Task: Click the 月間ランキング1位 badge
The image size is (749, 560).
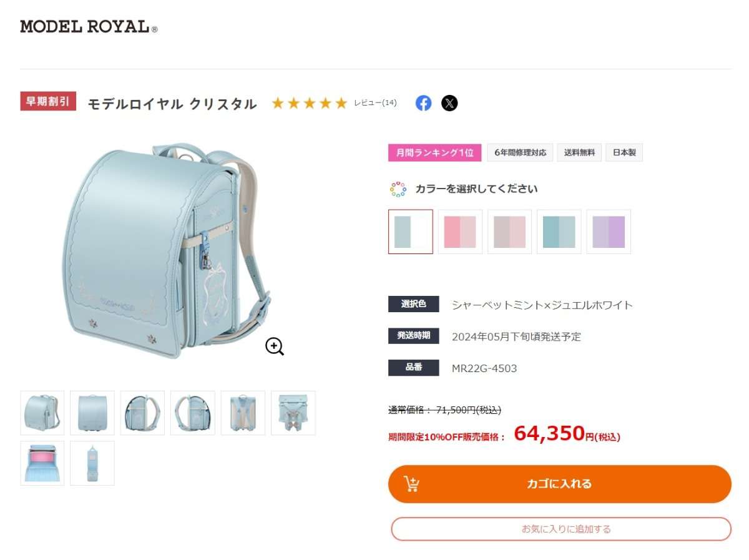Action: (x=434, y=152)
